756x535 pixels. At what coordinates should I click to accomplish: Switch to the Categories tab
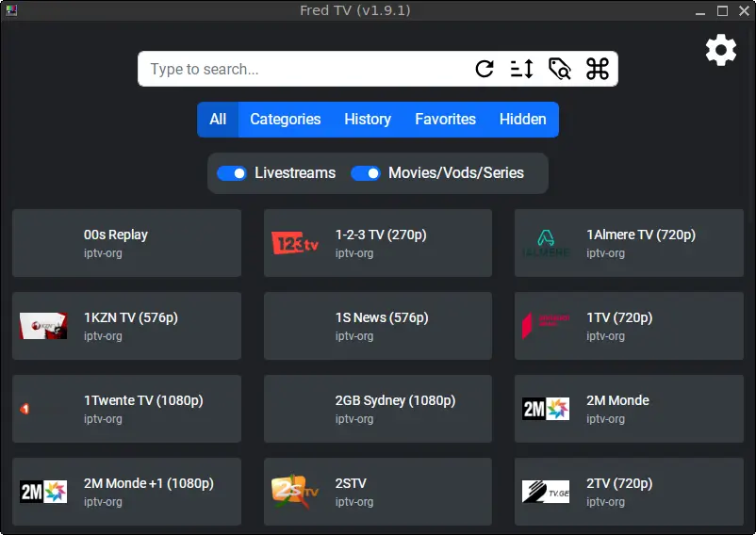(286, 120)
